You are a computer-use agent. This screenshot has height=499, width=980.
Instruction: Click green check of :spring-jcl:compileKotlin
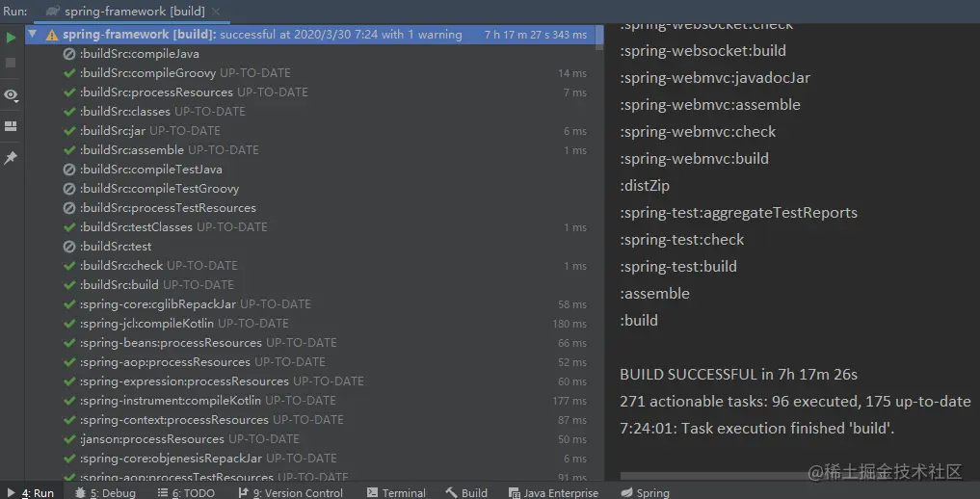click(69, 324)
